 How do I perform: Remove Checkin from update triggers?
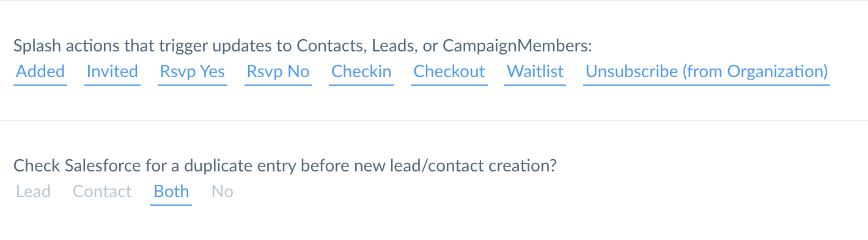[x=361, y=72]
